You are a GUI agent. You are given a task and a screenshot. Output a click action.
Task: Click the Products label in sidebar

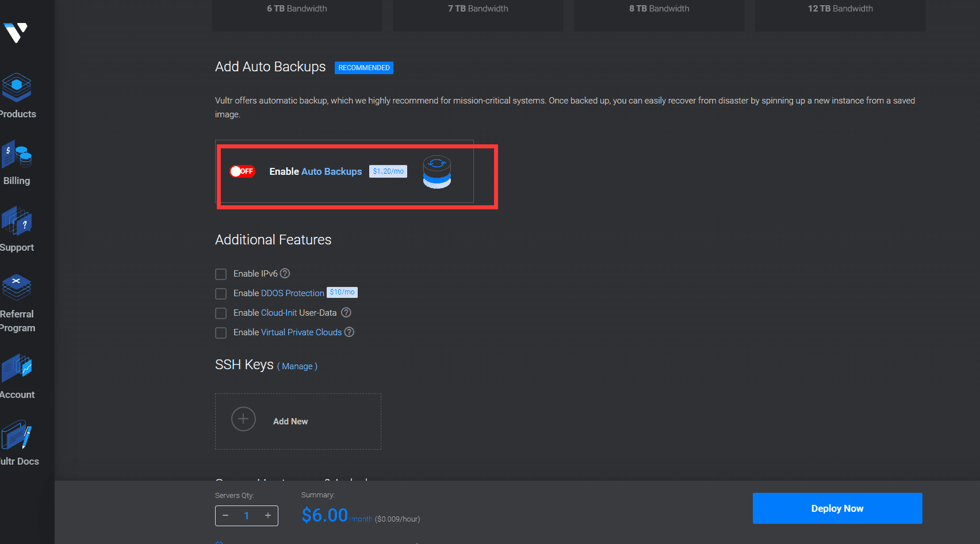tap(18, 114)
